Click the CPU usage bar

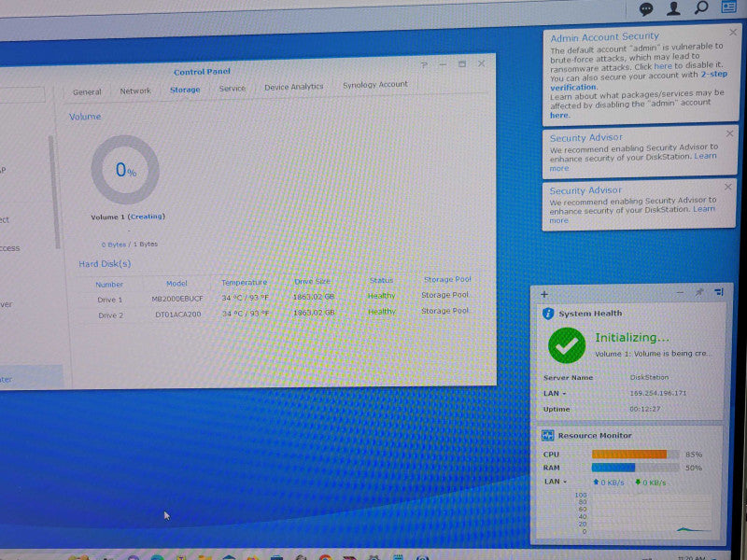[x=636, y=455]
